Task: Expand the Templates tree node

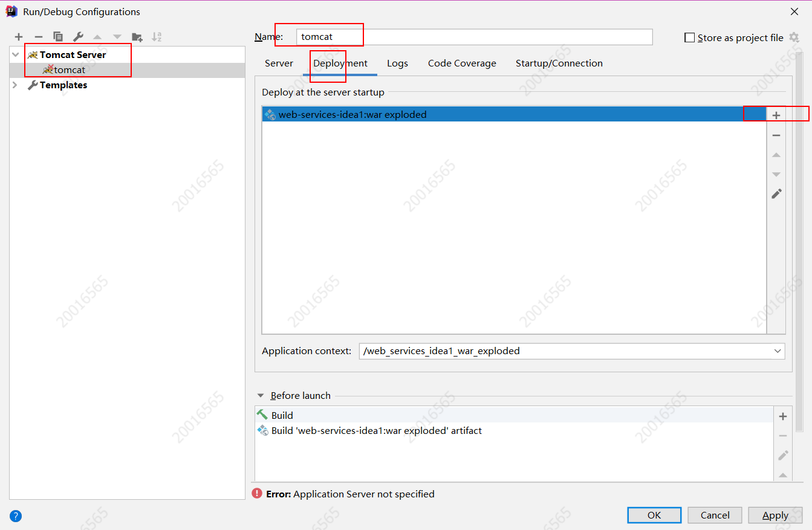Action: (x=16, y=85)
